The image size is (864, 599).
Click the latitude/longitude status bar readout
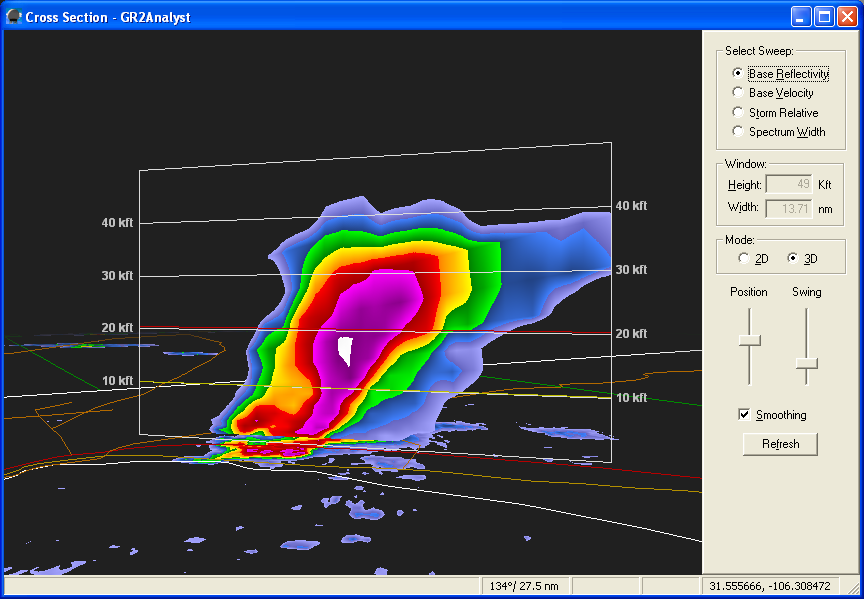(x=769, y=586)
